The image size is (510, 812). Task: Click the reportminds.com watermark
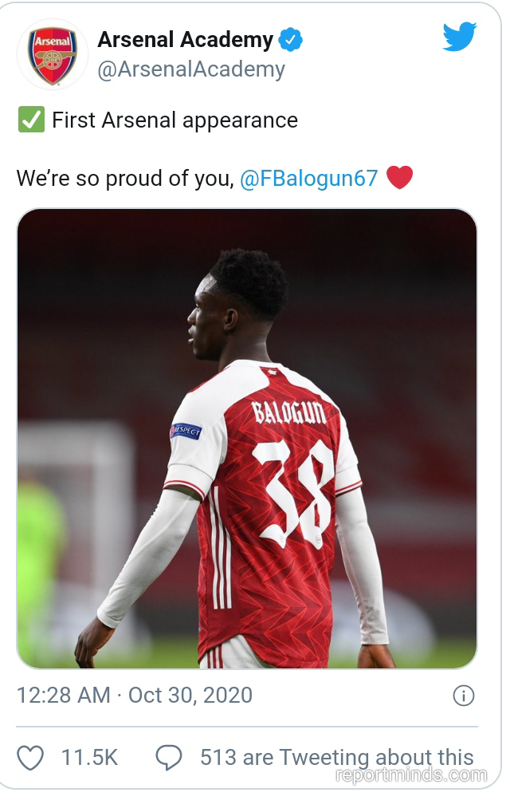click(411, 775)
